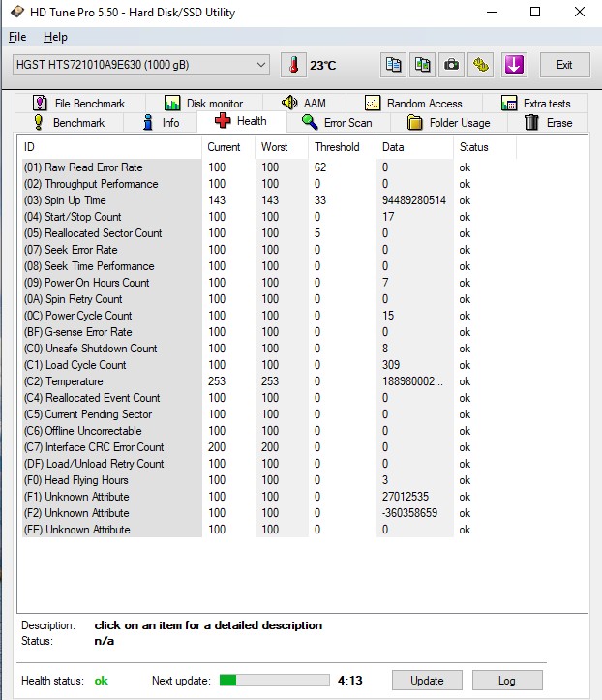Select the (0A) Spin Retry Count row
602x700 pixels.
[x=269, y=299]
